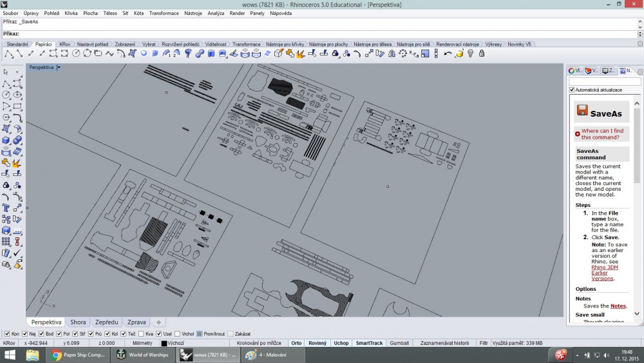
Task: Click the Join puzzle-piece tool in left sidebar
Action: click(x=6, y=163)
